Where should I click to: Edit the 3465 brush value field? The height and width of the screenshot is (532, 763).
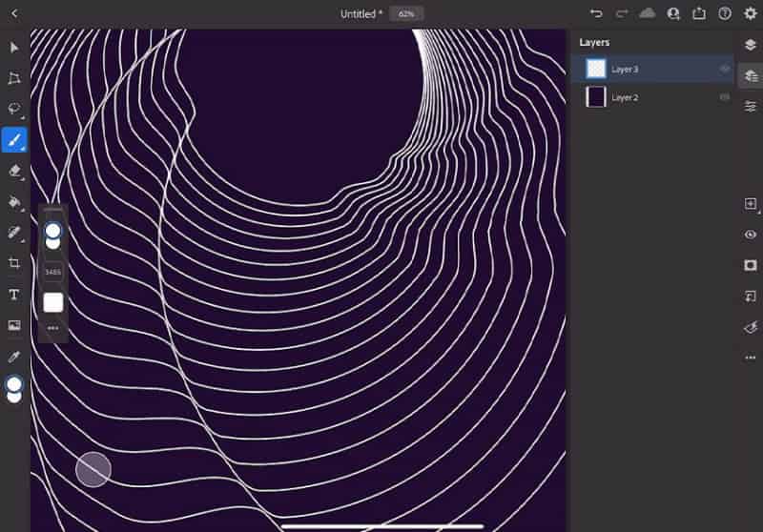(x=53, y=272)
